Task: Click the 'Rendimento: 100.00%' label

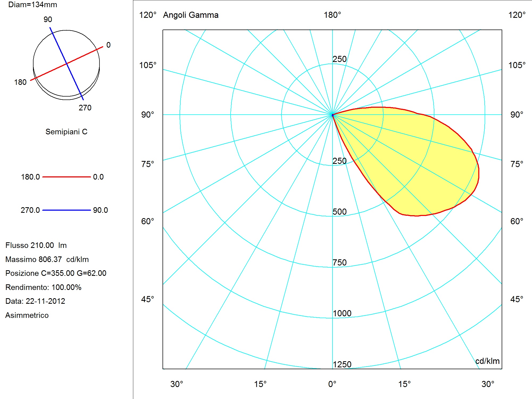Action: tap(43, 287)
